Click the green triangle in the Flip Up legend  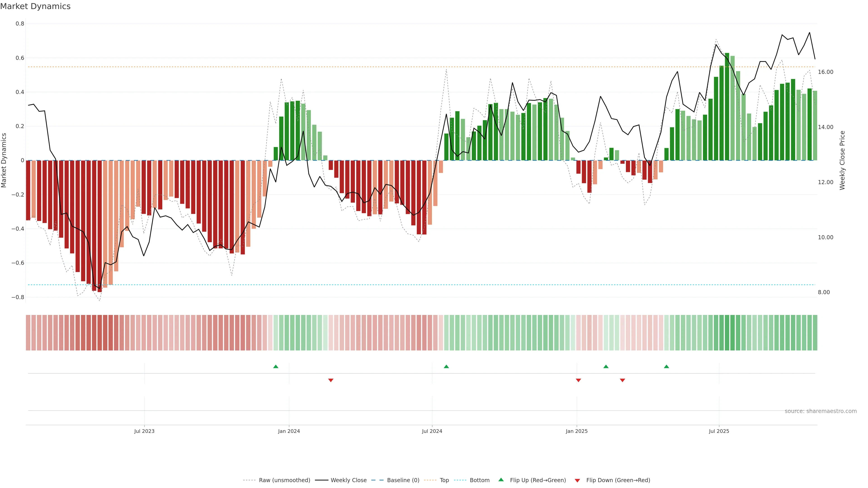pyautogui.click(x=501, y=480)
